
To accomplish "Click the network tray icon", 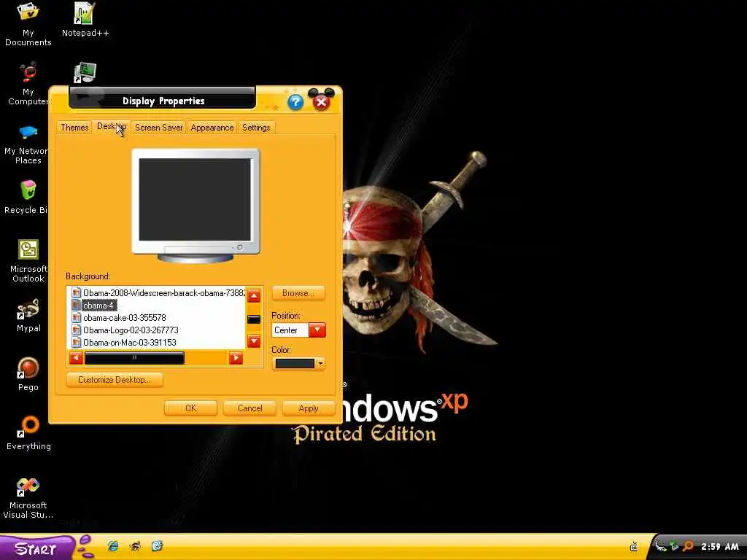I will pyautogui.click(x=674, y=546).
